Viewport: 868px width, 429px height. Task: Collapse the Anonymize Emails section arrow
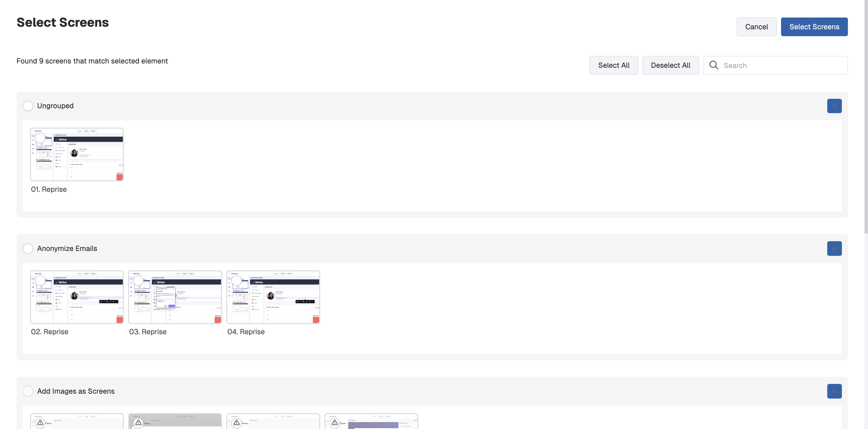[x=834, y=248]
